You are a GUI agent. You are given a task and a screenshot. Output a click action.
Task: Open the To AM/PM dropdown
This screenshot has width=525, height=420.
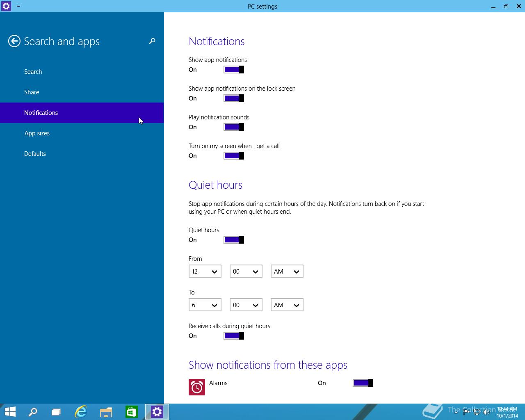(287, 305)
